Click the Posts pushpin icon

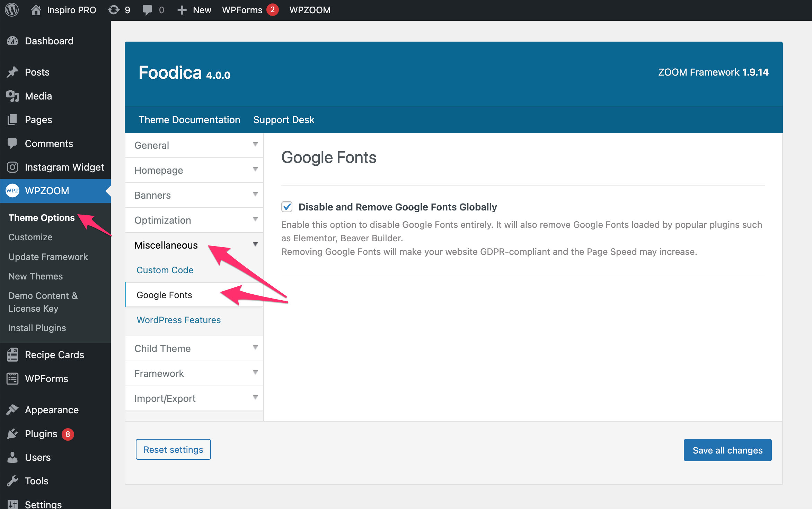(x=12, y=72)
